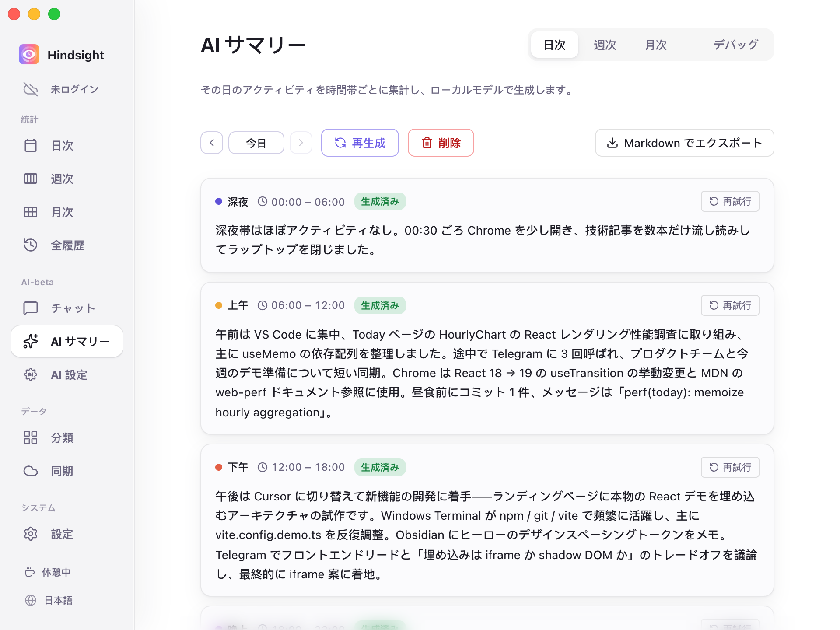
Task: Click 生成済み badge on 下午 card
Action: (x=380, y=467)
